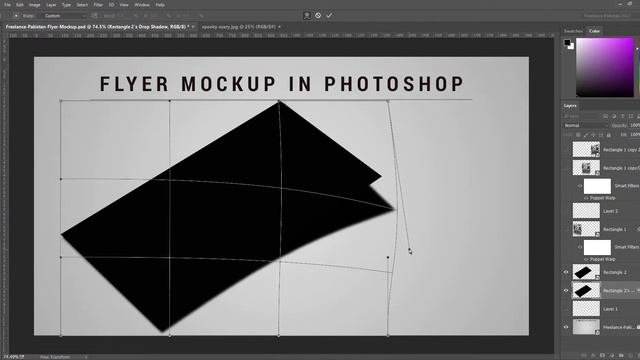Select the Freelance-Paki... layer thumbnail
The width and height of the screenshot is (640, 360).
pyautogui.click(x=586, y=327)
